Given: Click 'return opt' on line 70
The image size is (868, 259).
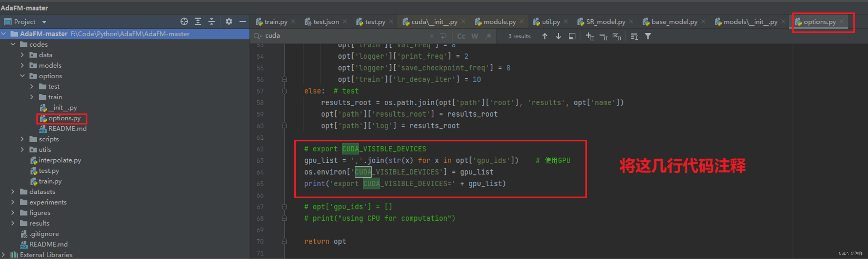Looking at the screenshot, I should pyautogui.click(x=325, y=241).
